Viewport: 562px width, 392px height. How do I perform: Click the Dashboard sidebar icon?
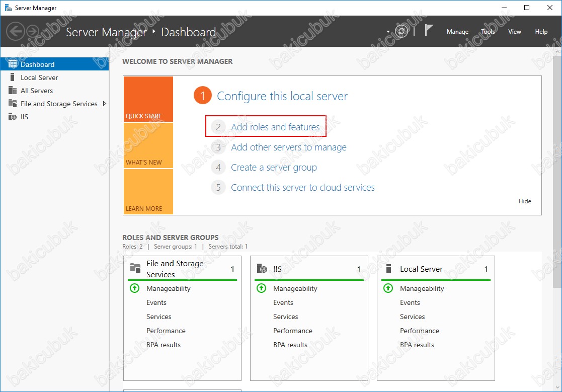tap(13, 64)
